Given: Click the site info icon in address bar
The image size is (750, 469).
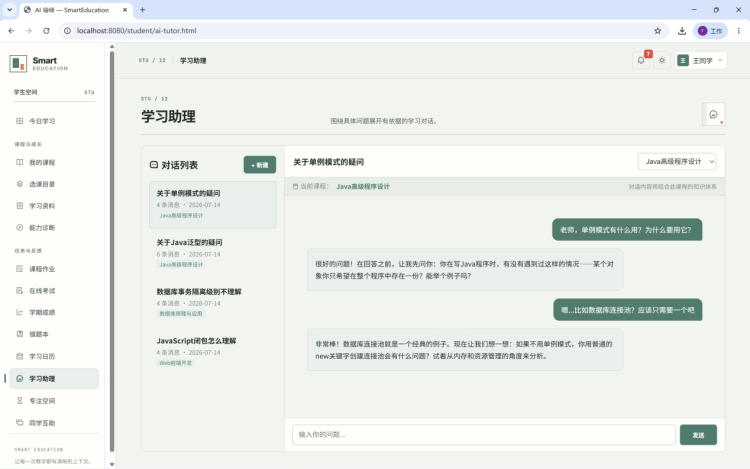Looking at the screenshot, I should [x=67, y=31].
